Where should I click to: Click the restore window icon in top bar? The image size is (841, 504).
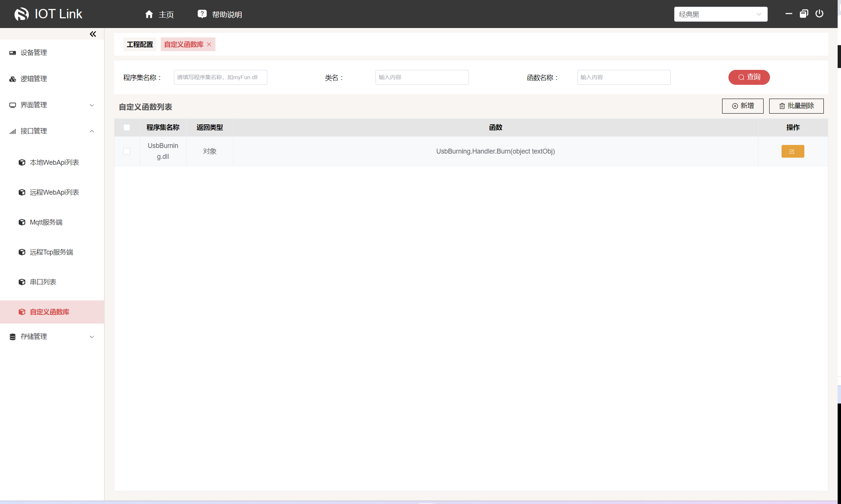pos(804,14)
